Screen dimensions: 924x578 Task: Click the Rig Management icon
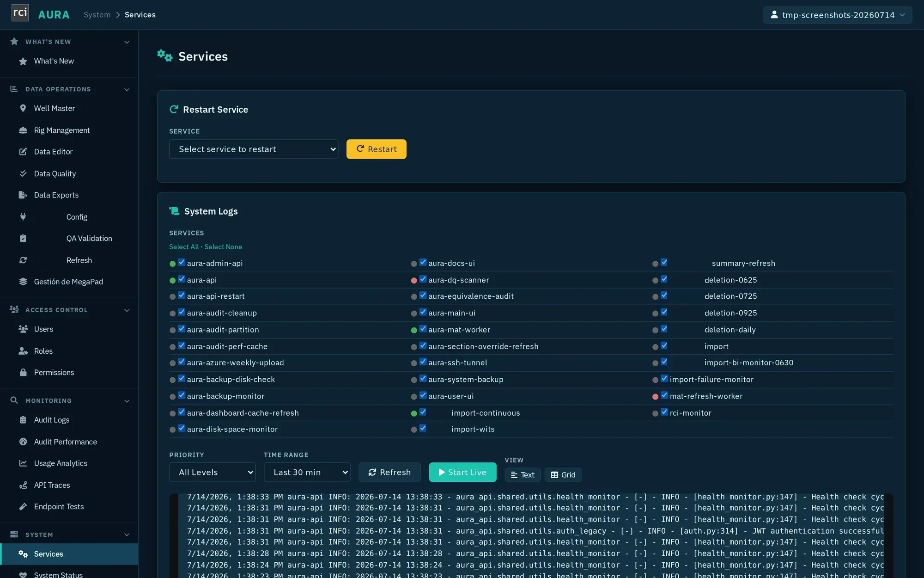tap(23, 130)
